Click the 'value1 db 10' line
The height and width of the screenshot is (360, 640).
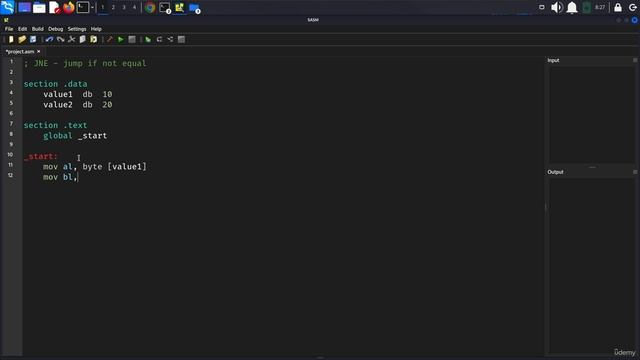coord(78,94)
